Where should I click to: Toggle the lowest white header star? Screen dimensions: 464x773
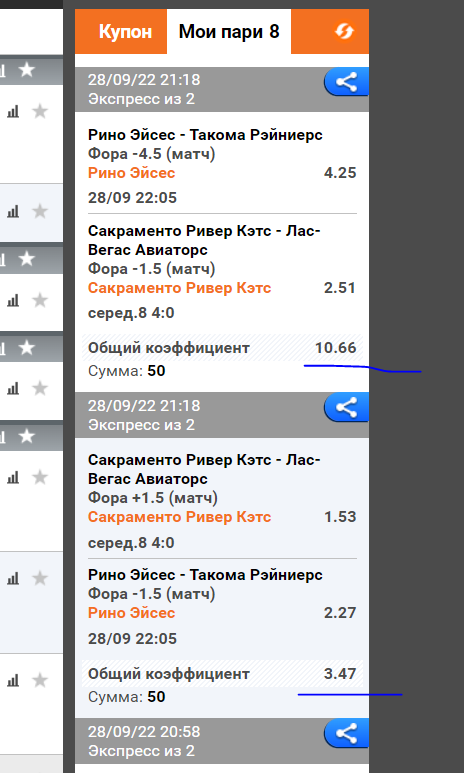click(x=27, y=436)
